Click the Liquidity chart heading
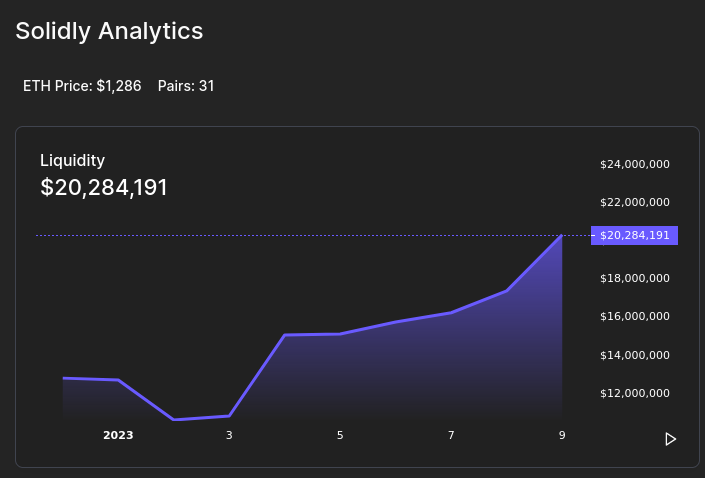705x478 pixels. coord(72,161)
